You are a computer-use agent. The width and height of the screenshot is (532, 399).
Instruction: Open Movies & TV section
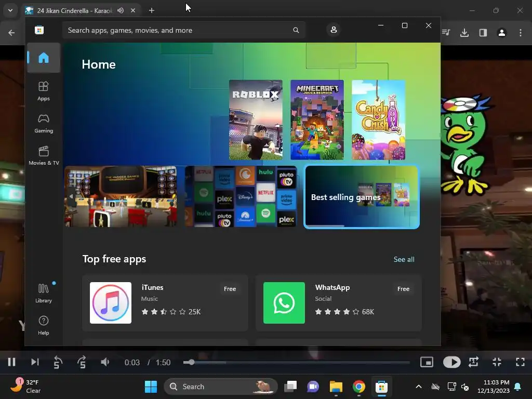tap(44, 156)
